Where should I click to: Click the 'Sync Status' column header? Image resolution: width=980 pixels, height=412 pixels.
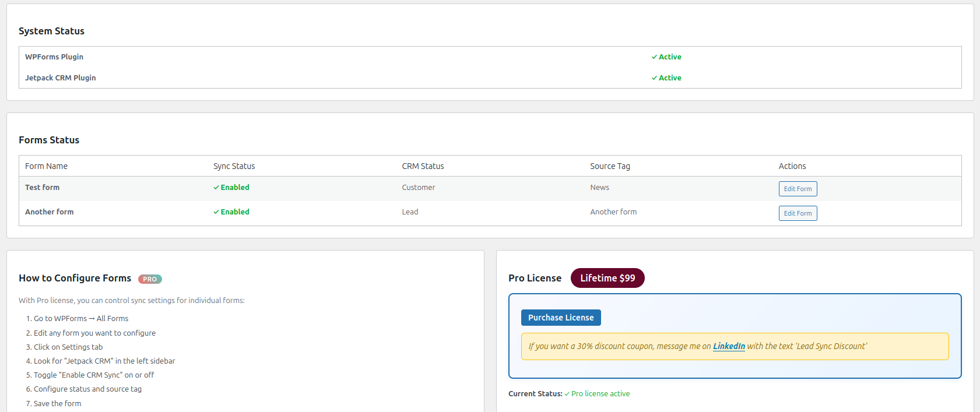(x=234, y=166)
